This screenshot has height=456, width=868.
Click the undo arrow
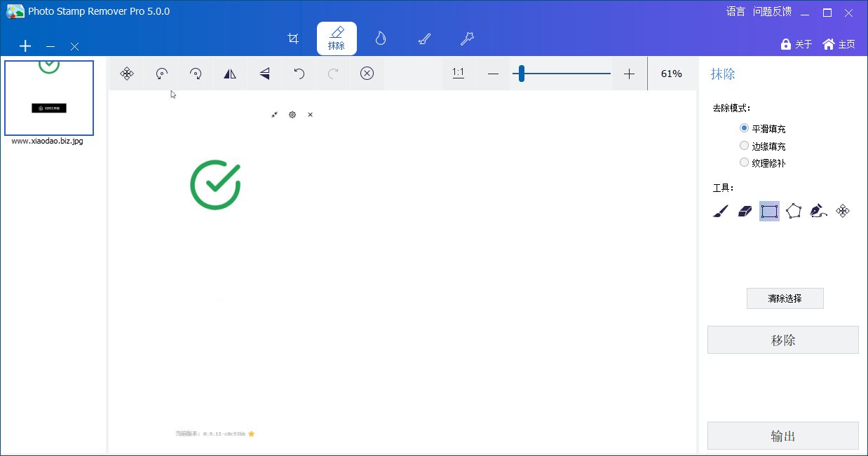[x=299, y=74]
